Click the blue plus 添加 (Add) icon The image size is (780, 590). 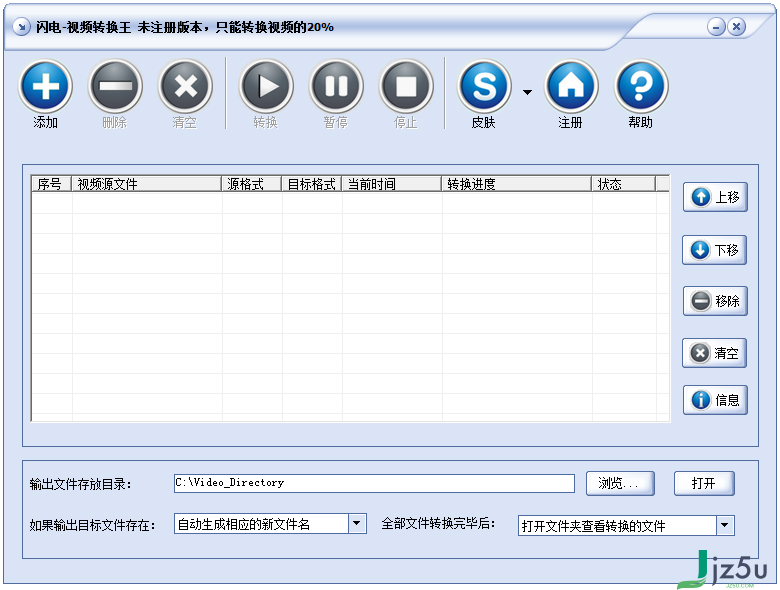coord(46,86)
